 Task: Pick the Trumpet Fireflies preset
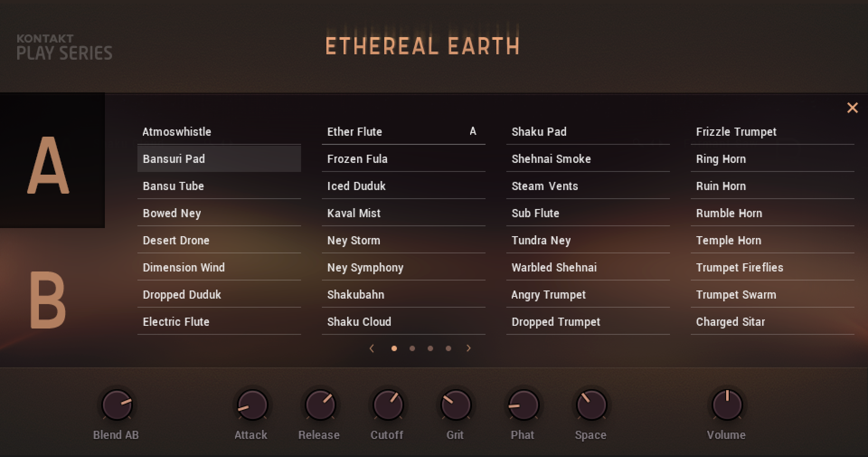point(772,267)
